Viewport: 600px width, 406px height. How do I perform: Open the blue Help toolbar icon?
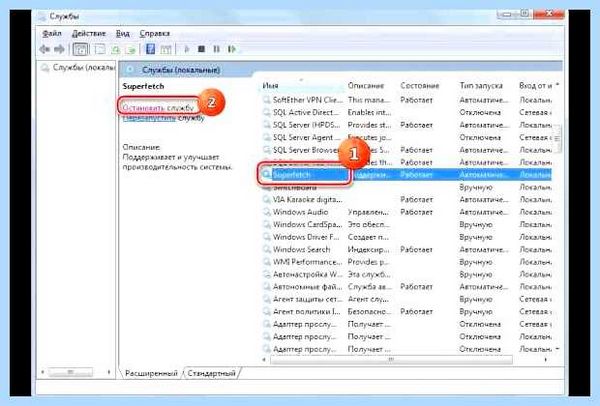(x=150, y=49)
